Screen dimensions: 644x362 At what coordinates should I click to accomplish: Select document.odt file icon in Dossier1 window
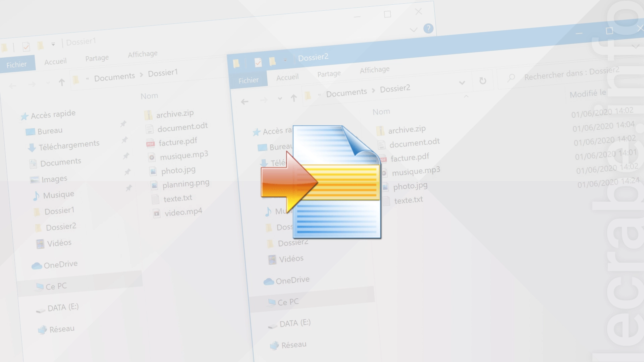click(149, 129)
